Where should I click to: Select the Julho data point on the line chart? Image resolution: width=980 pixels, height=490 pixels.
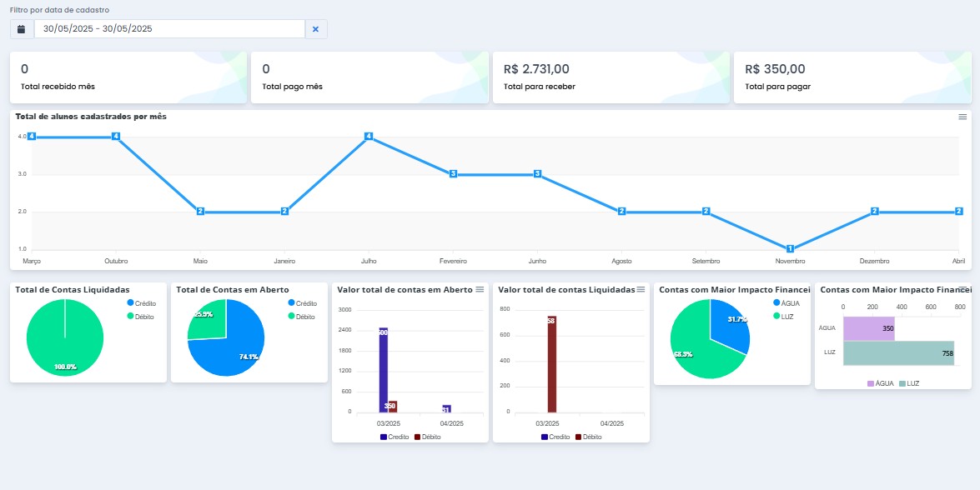click(x=369, y=136)
